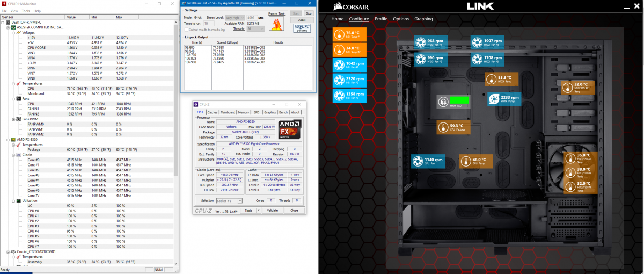
Task: Click the H100i Fan #4 icon (1907 rpm)
Action: [x=477, y=43]
